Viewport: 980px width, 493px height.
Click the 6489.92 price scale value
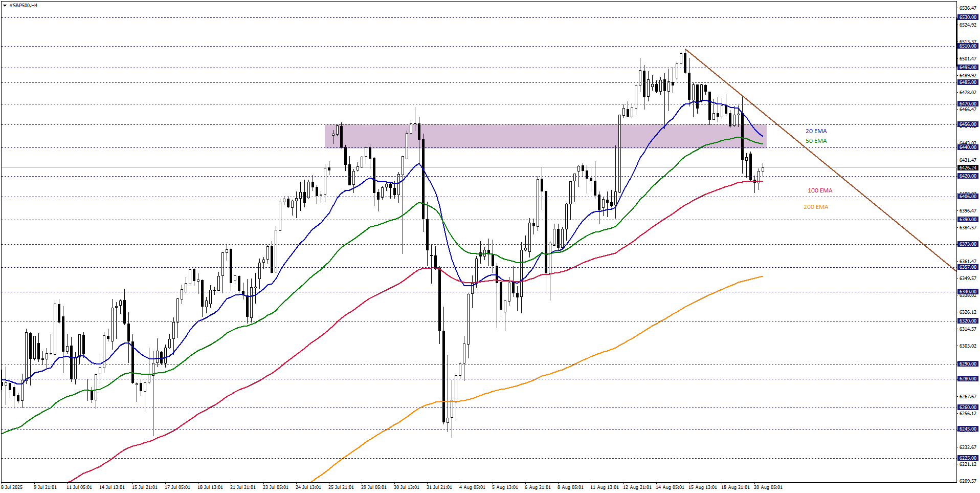968,76
